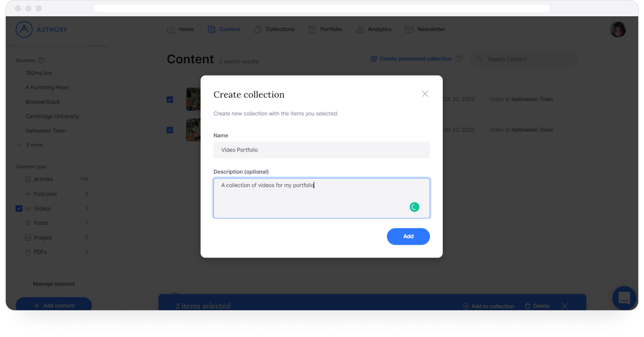Viewport: 644px width, 337px height.
Task: Click the Add button
Action: pyautogui.click(x=408, y=236)
